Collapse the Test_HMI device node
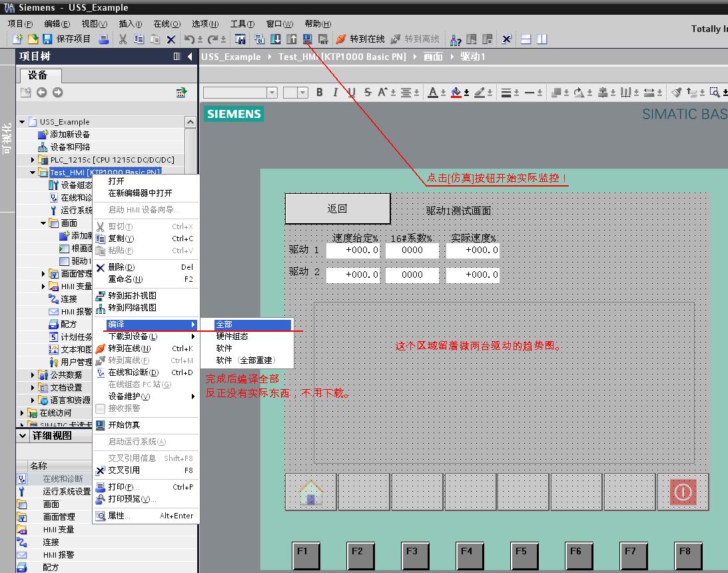 pos(33,173)
